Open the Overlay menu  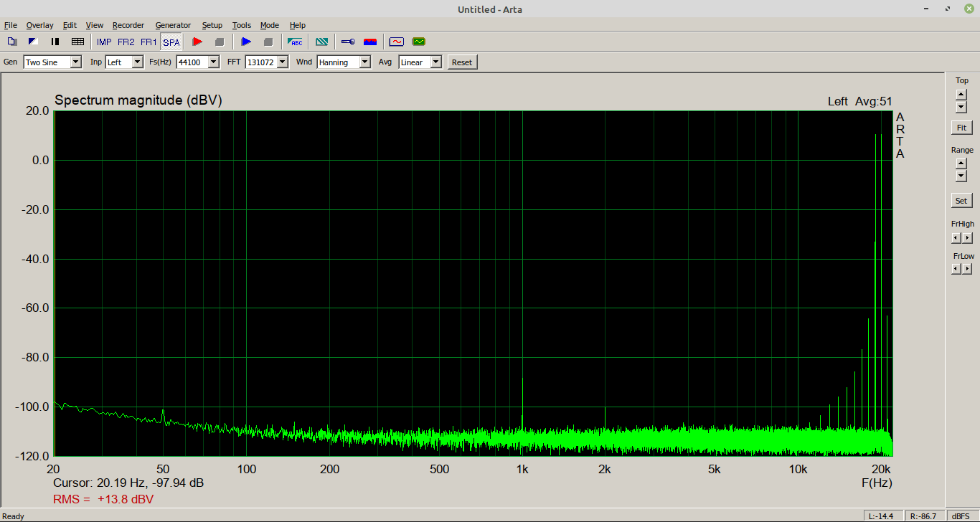[x=39, y=25]
